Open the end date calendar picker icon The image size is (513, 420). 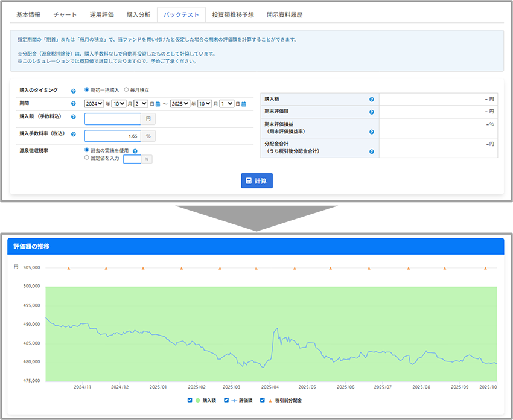point(244,104)
